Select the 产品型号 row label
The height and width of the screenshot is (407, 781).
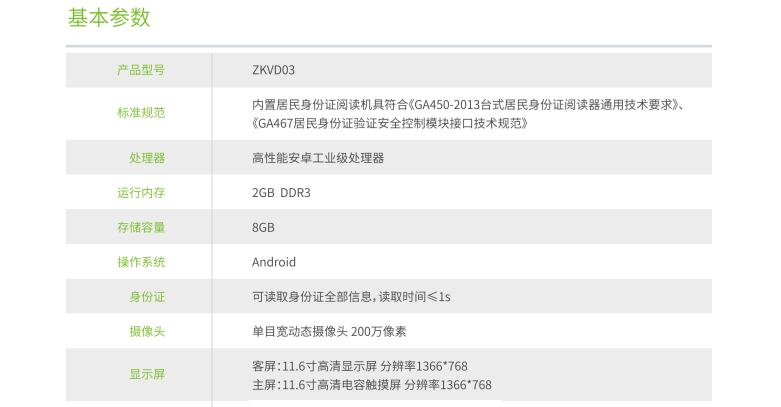tap(141, 70)
